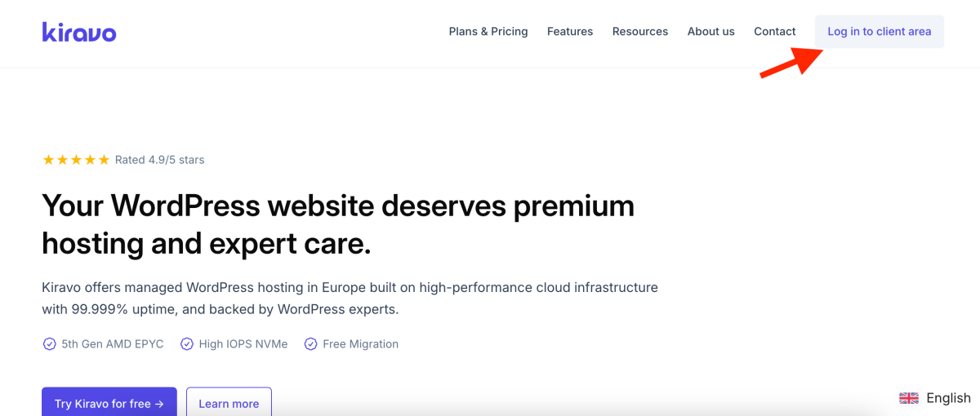Viewport: 980px width, 416px height.
Task: Click Log in to client area button
Action: click(879, 32)
